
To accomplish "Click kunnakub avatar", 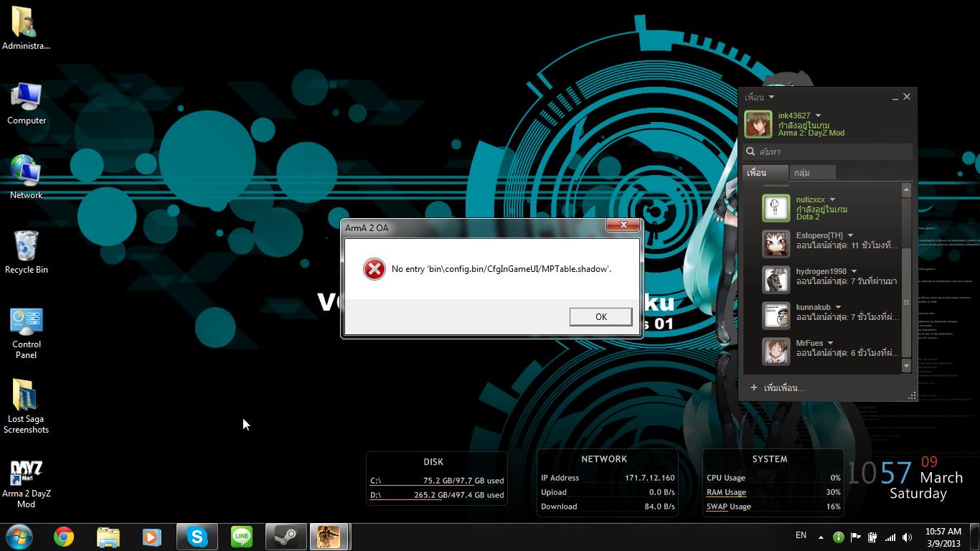I will coord(776,316).
